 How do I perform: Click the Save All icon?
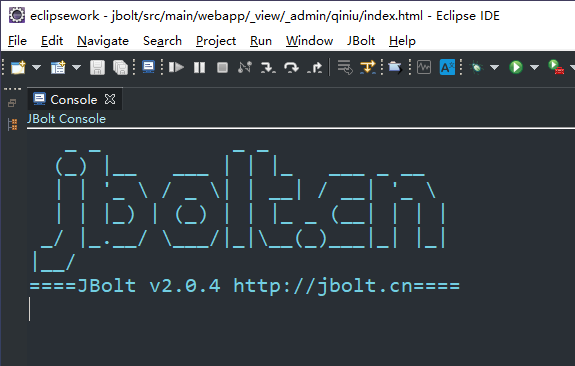tap(120, 67)
